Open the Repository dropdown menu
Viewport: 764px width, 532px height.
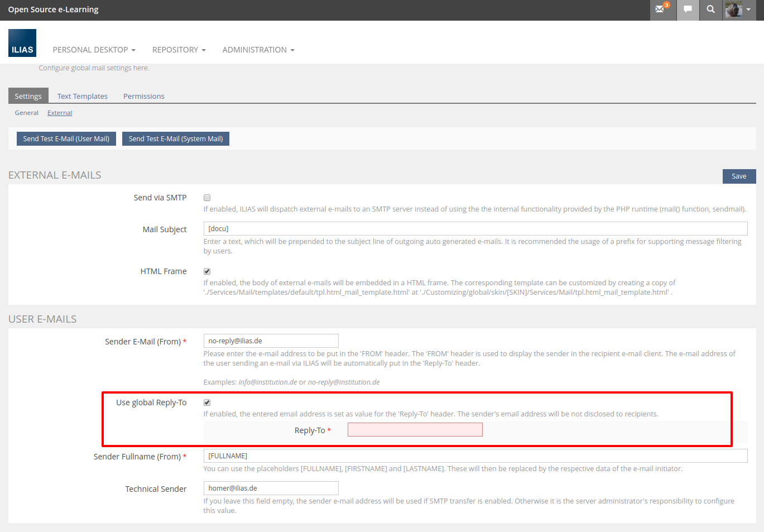click(x=179, y=50)
